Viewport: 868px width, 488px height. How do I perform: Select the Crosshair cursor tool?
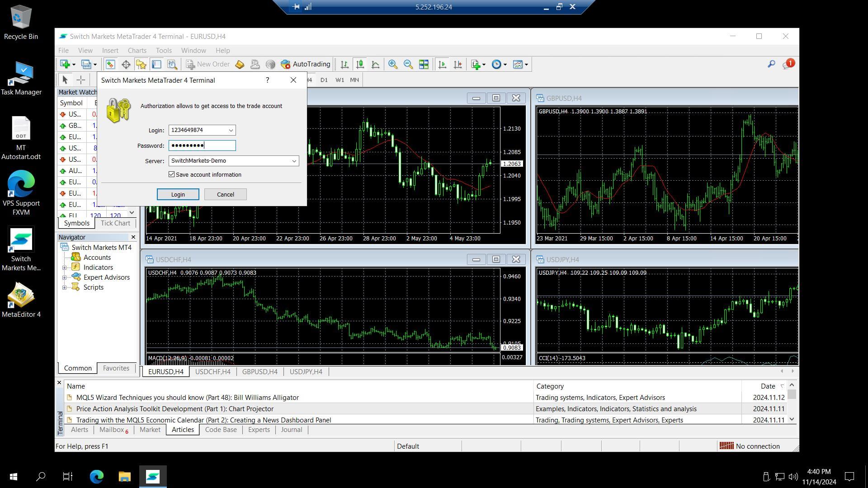pos(80,80)
